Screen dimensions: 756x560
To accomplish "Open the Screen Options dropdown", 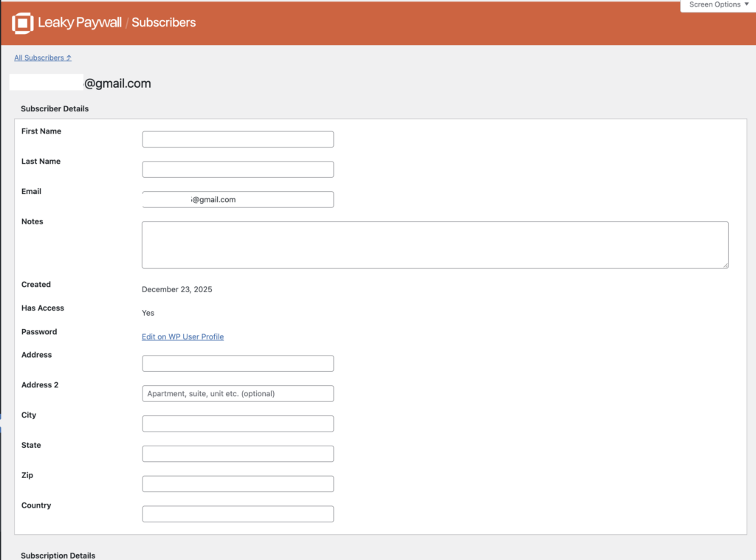I will 718,5.
